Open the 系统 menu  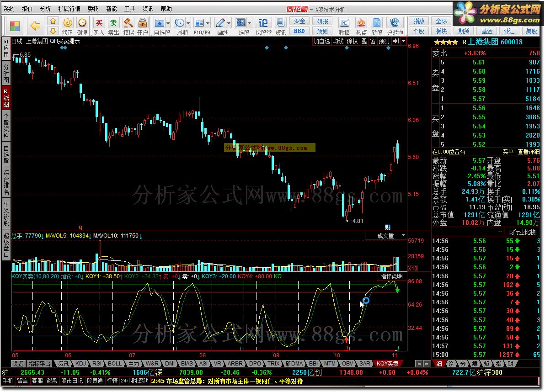9,9
